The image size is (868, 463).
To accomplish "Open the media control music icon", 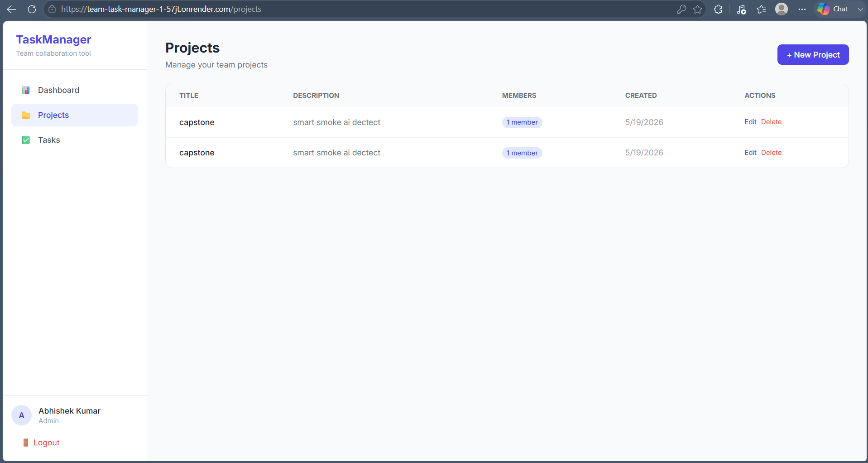I will [741, 9].
